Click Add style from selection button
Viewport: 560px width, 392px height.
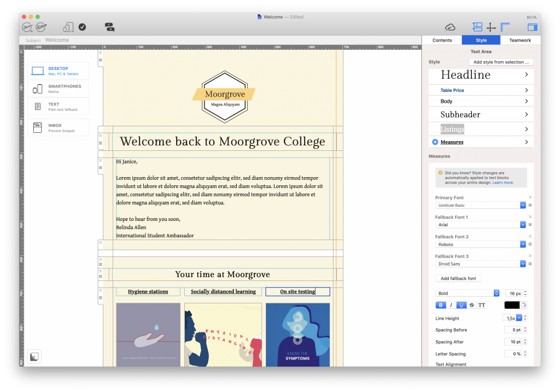pos(501,62)
